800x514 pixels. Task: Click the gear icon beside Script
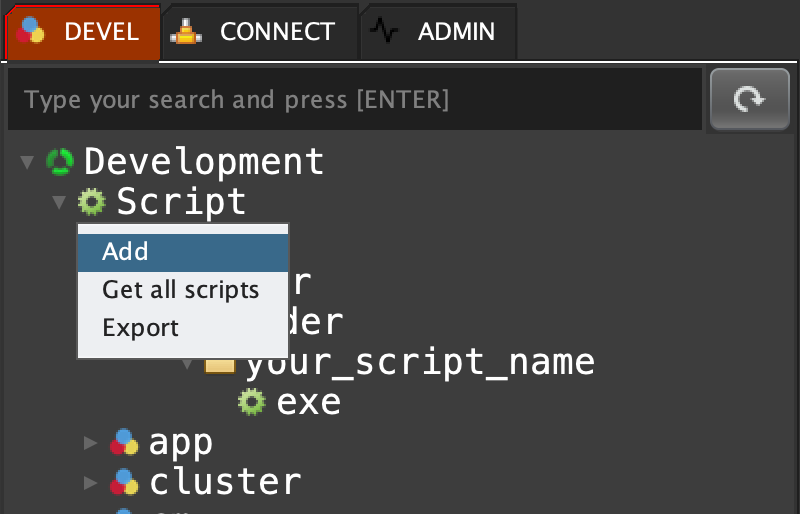tap(92, 202)
